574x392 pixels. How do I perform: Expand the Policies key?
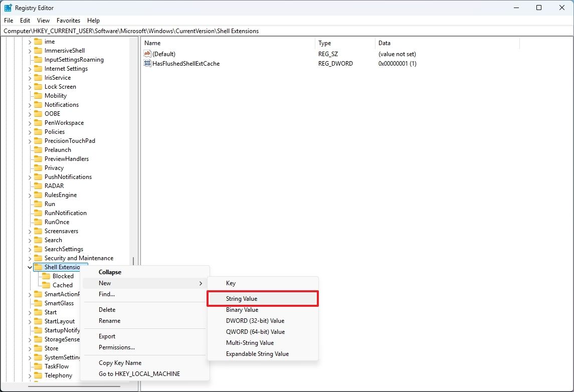click(30, 131)
